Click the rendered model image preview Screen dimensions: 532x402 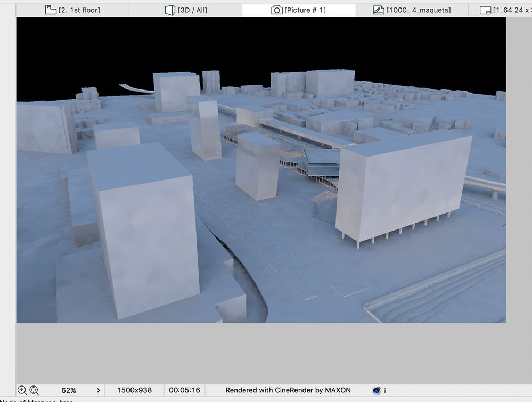click(x=261, y=170)
